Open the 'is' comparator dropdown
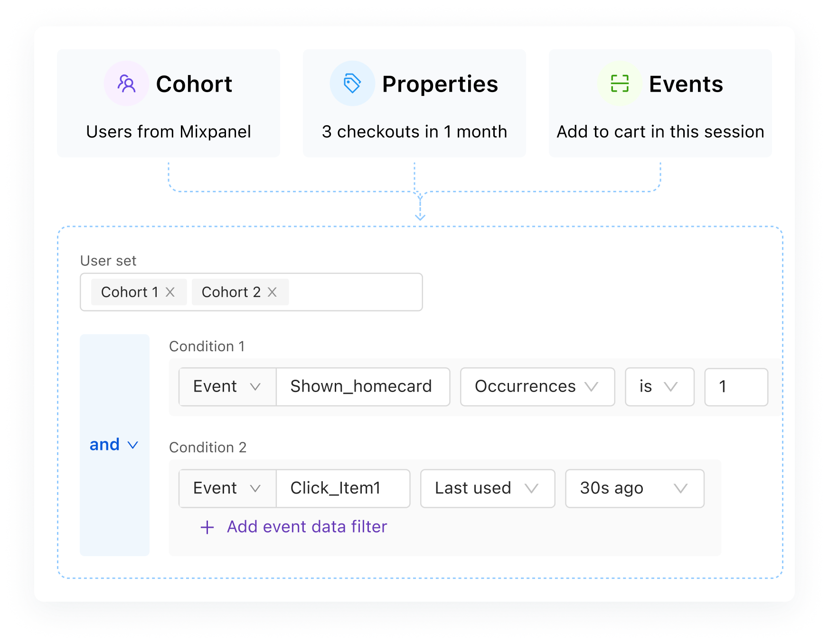Screen dimensions: 829x644 click(659, 386)
